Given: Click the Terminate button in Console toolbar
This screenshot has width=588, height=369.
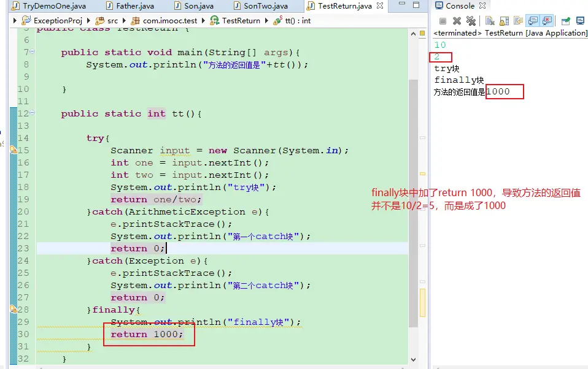Looking at the screenshot, I should 443,21.
